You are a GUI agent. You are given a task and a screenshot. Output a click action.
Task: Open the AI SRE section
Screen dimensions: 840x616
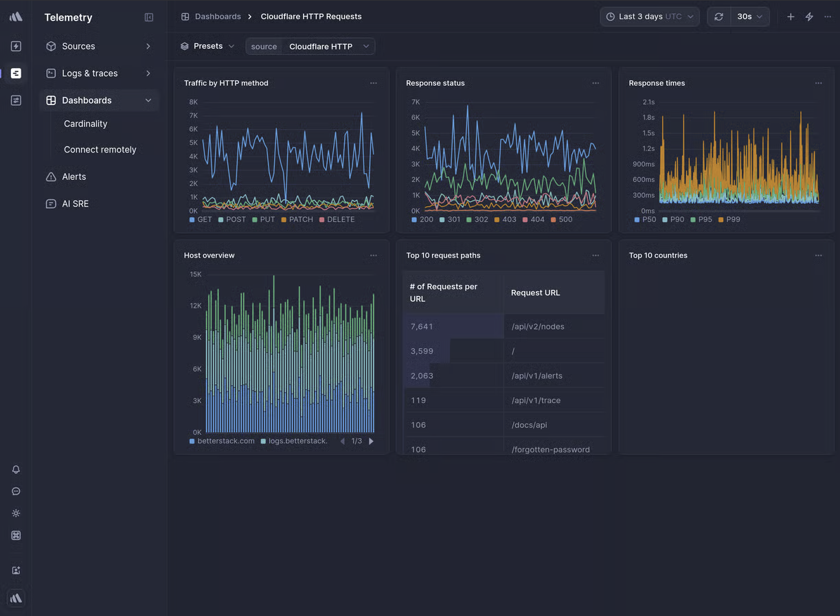click(x=73, y=203)
